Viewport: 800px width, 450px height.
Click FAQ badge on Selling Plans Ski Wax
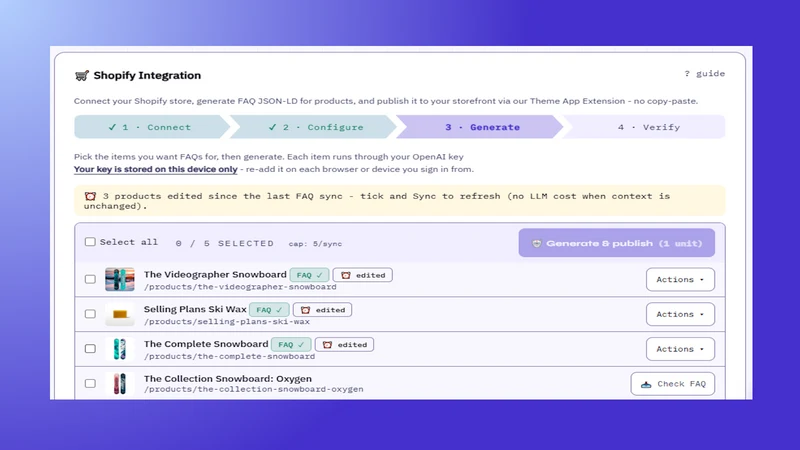pos(269,310)
